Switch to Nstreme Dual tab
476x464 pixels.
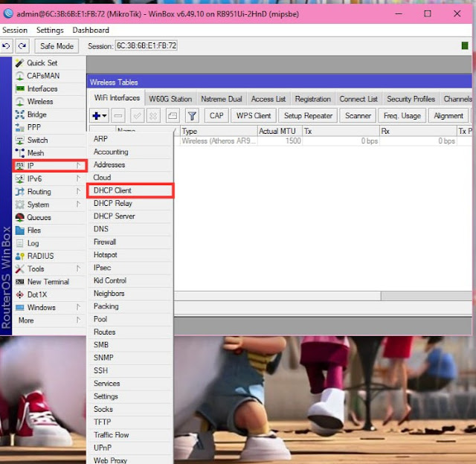tap(222, 99)
